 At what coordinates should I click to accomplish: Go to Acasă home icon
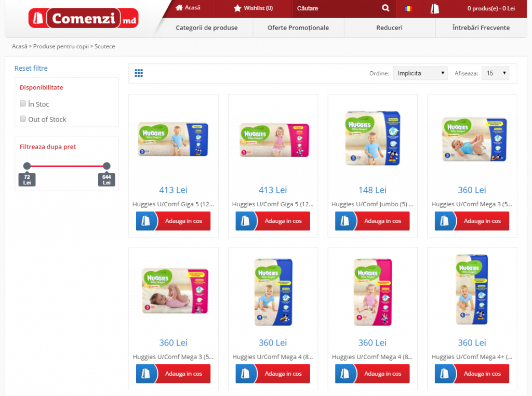179,7
